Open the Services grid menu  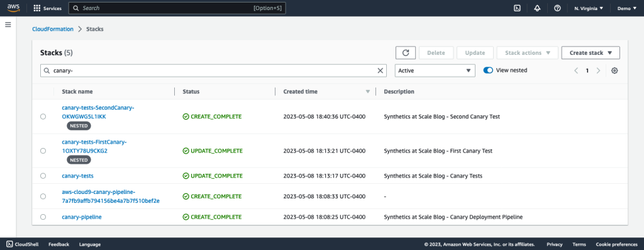(x=47, y=8)
